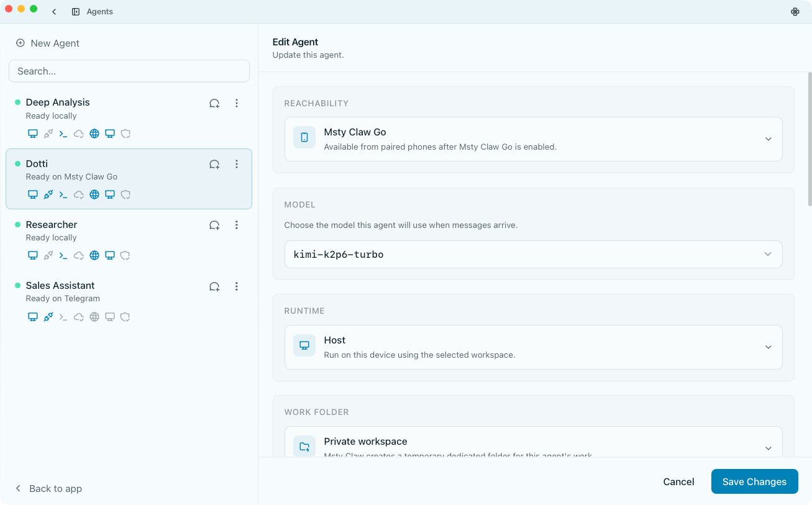Click the cloud icon under Dotti
Image resolution: width=812 pixels, height=505 pixels.
pos(79,194)
